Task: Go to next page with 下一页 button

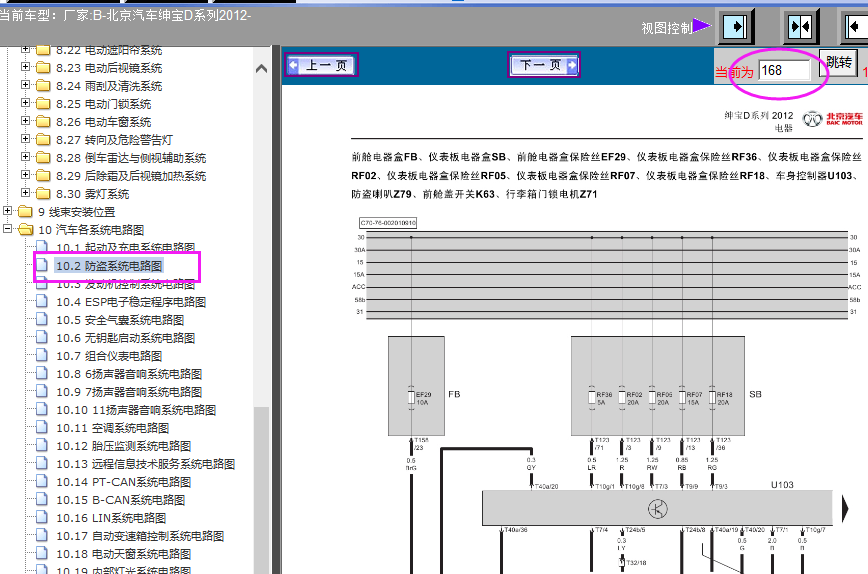Action: pos(544,65)
